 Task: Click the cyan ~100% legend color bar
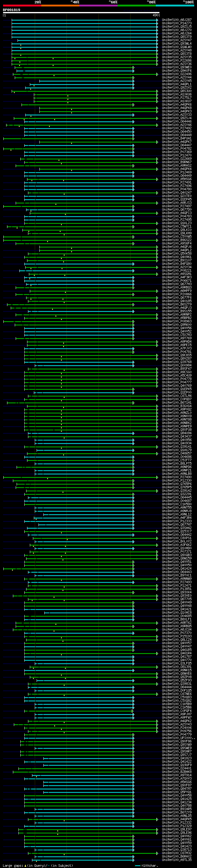click(175, 6)
